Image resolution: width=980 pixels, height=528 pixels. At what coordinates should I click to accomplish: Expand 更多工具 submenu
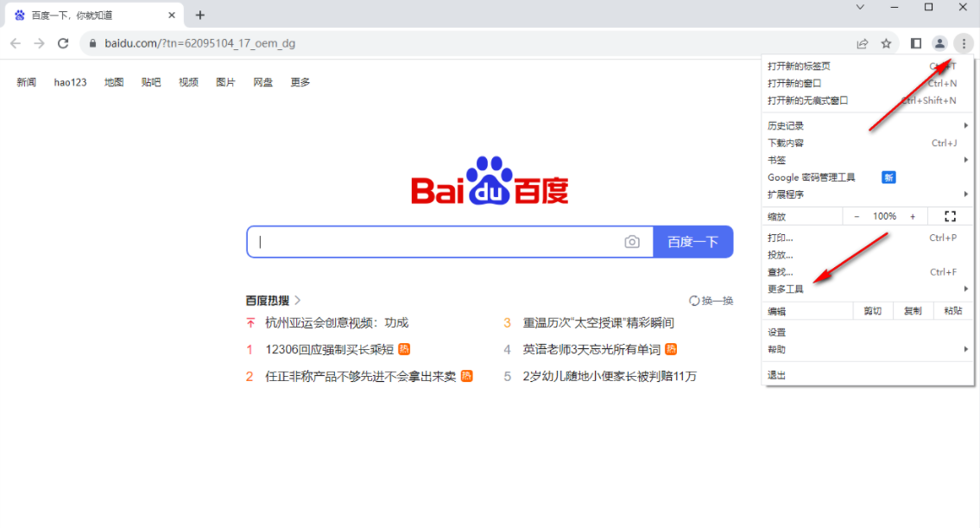point(868,289)
